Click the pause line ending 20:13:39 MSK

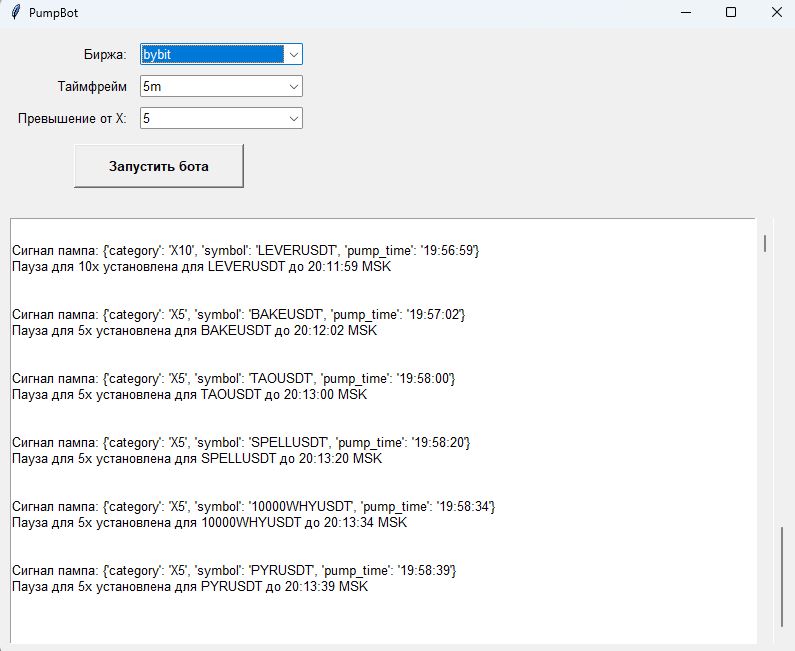190,587
